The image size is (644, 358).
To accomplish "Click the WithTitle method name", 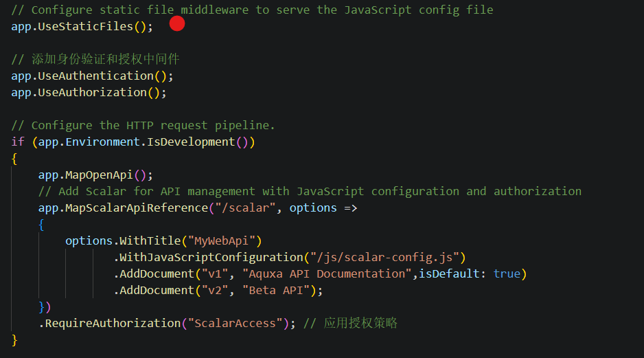I will click(150, 241).
